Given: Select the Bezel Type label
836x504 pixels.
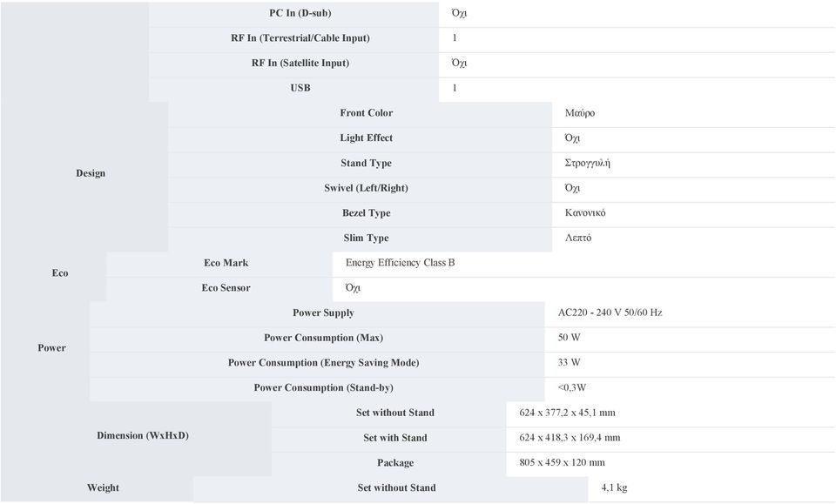Looking at the screenshot, I should (x=367, y=213).
